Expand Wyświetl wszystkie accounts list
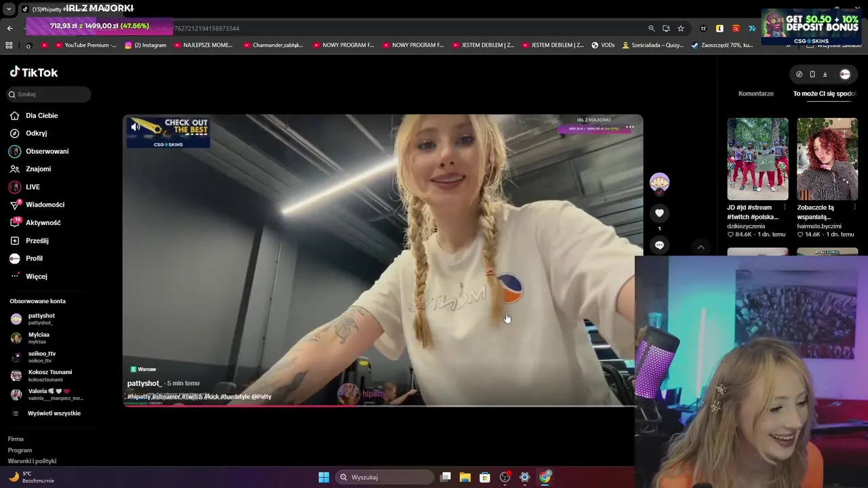 [54, 413]
